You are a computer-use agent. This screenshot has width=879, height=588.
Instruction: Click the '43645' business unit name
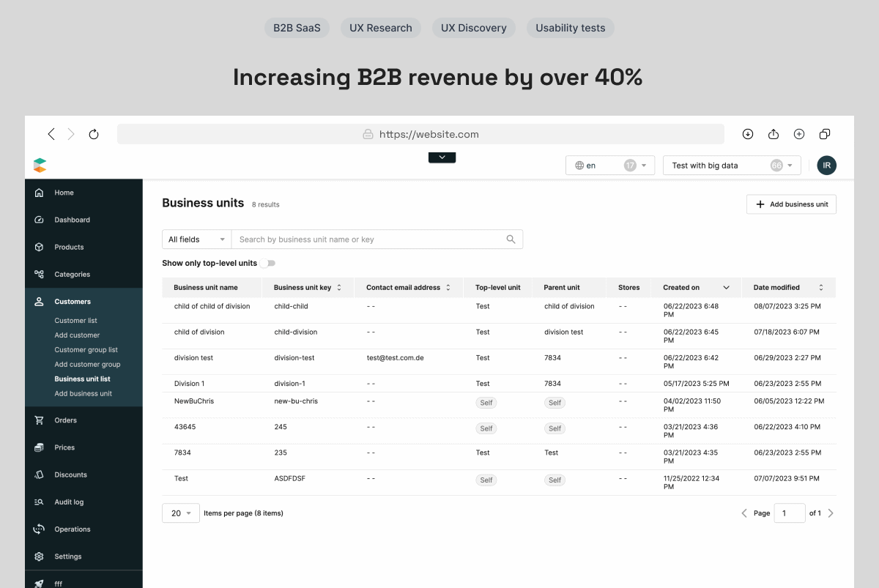tap(185, 427)
